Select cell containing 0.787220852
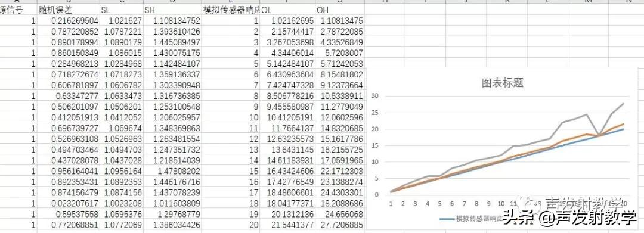This screenshot has width=644, height=233. tap(68, 31)
